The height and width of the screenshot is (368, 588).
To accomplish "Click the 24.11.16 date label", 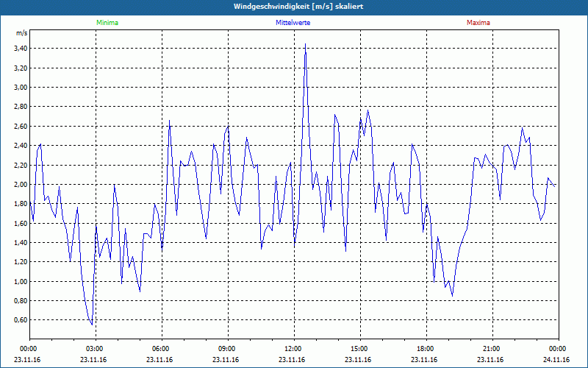I will click(x=556, y=360).
